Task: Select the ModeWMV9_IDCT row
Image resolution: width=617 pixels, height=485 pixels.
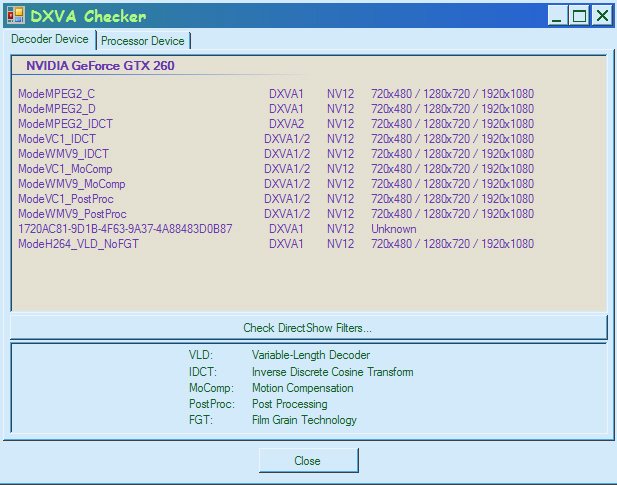Action: pyautogui.click(x=276, y=154)
